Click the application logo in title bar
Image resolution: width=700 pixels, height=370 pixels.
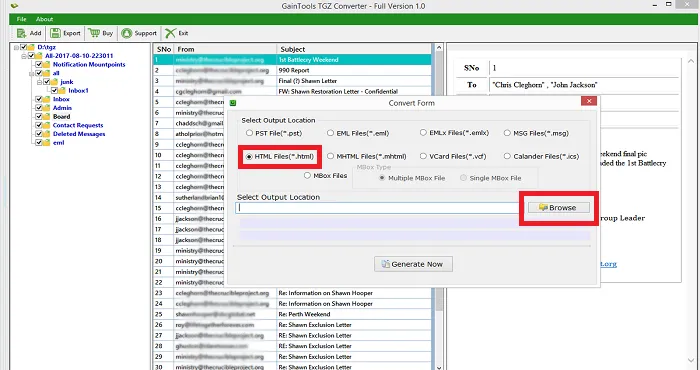pyautogui.click(x=14, y=6)
